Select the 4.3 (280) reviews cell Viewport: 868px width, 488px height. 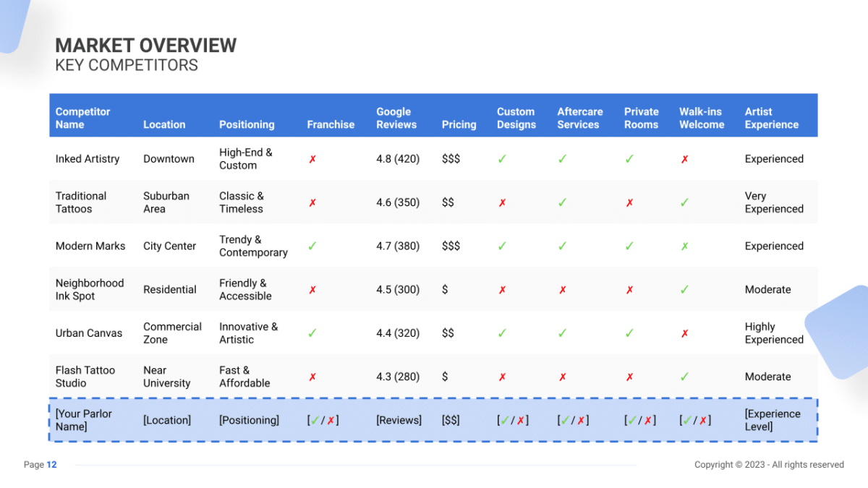pyautogui.click(x=398, y=377)
